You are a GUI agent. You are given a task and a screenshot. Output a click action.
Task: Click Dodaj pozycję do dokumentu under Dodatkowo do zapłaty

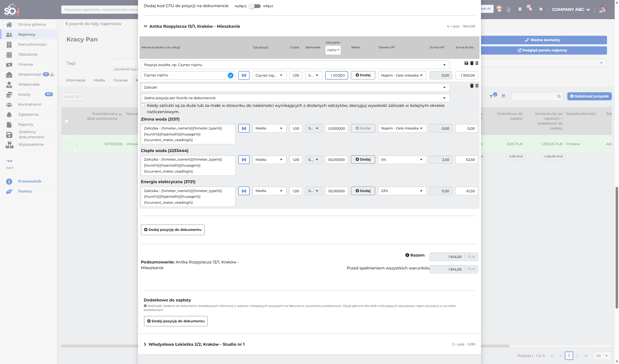[x=176, y=321]
